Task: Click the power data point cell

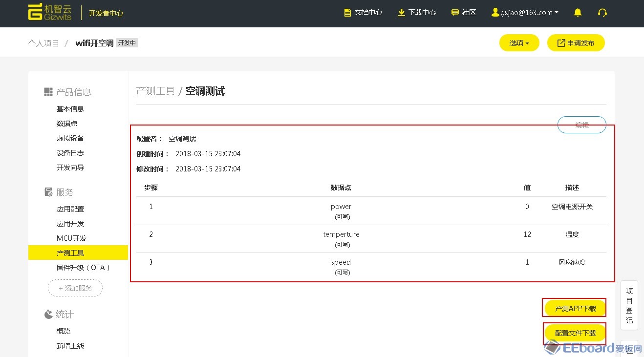Action: click(341, 211)
